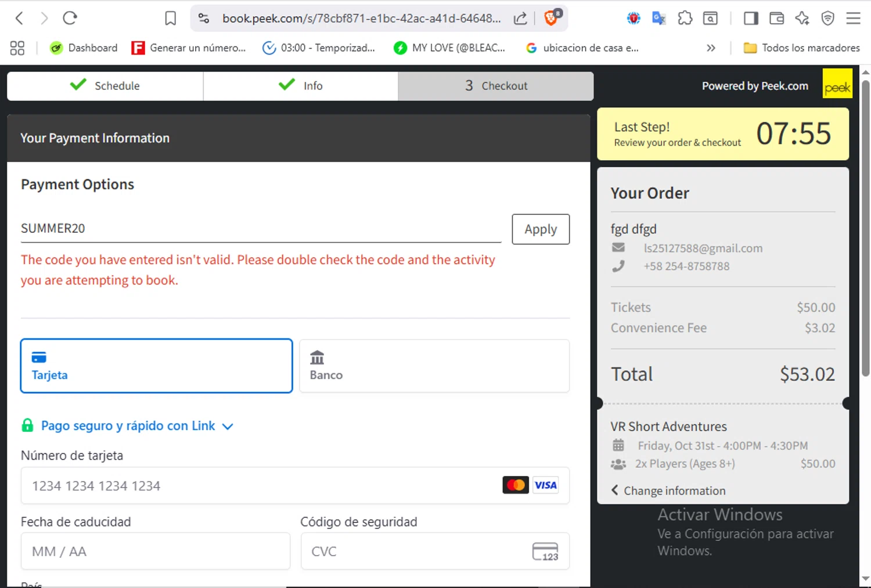
Task: Click the red shield extension icon in toolbar
Action: coord(634,19)
